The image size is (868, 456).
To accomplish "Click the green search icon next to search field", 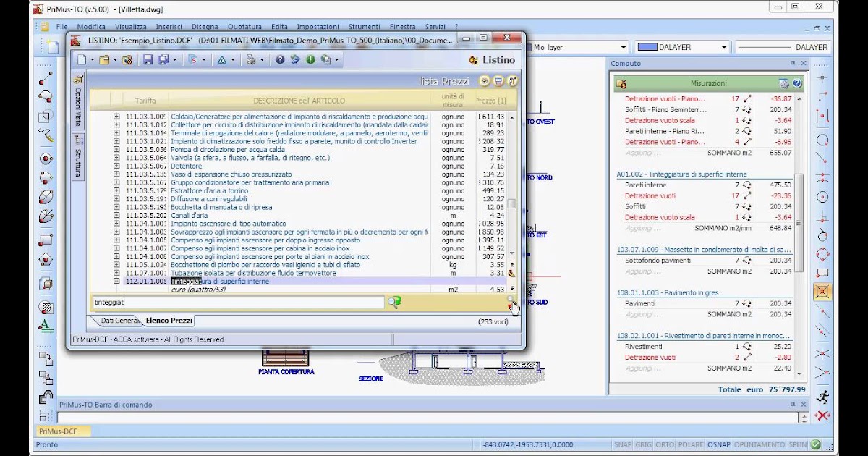I will 394,303.
